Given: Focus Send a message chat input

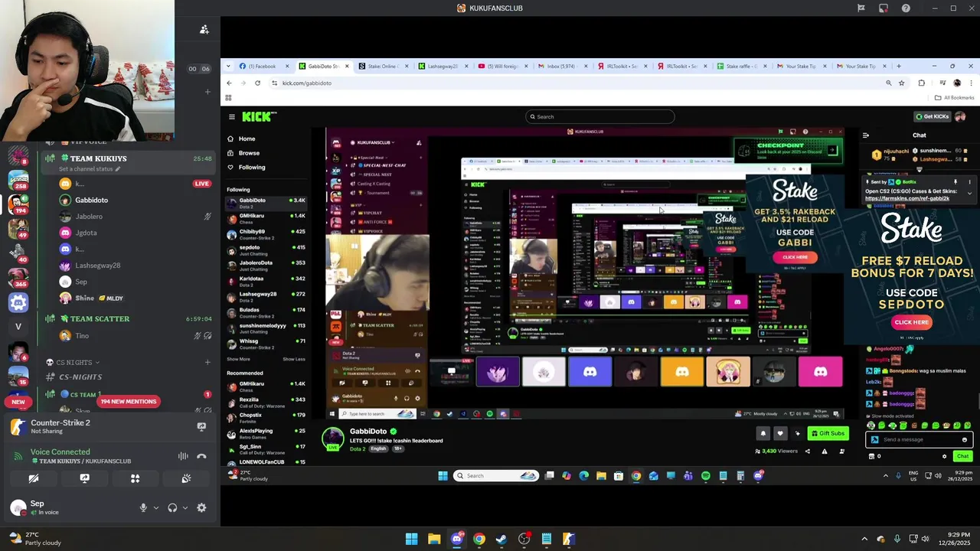Looking at the screenshot, I should (x=919, y=439).
